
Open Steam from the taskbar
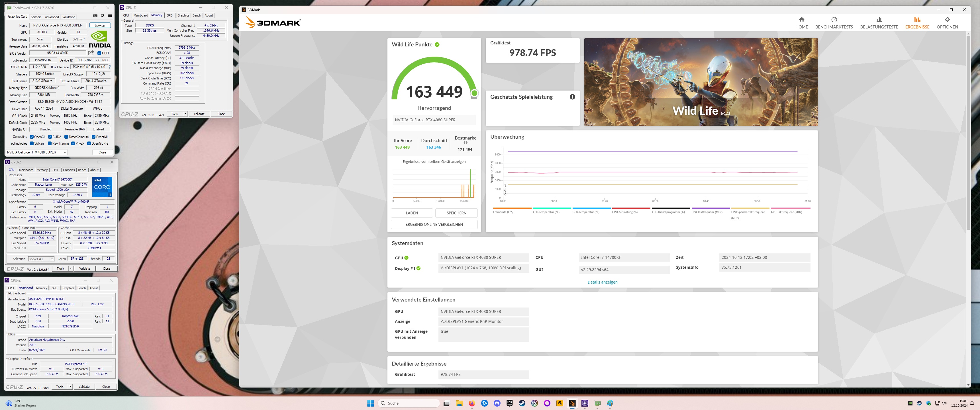(x=522, y=403)
